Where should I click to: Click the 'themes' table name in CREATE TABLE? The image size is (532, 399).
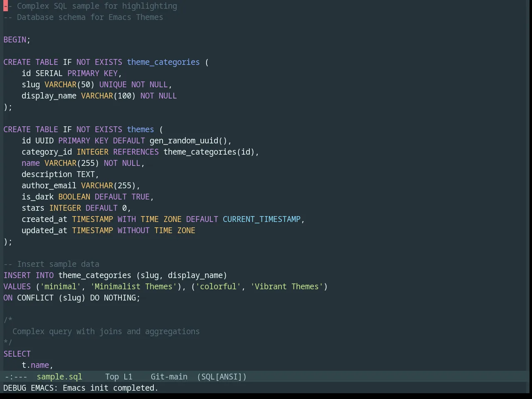(x=140, y=129)
